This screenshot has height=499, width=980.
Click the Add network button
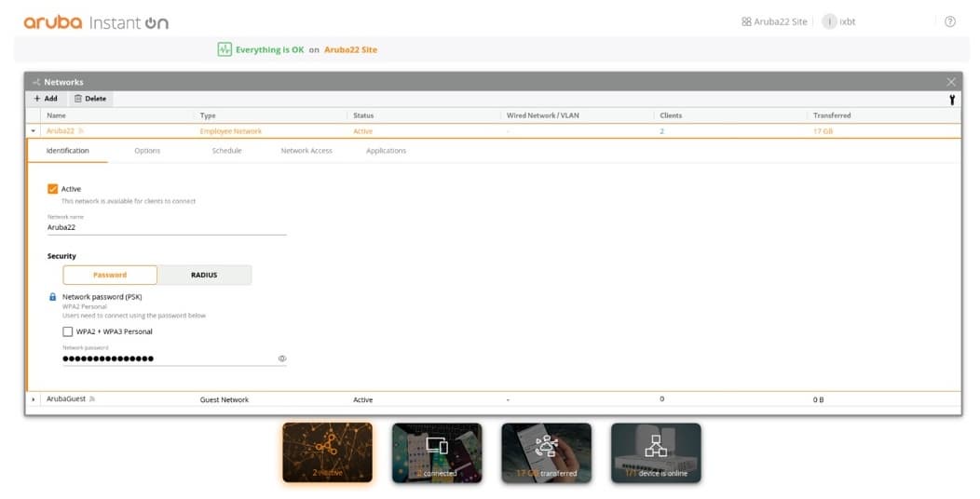point(46,99)
